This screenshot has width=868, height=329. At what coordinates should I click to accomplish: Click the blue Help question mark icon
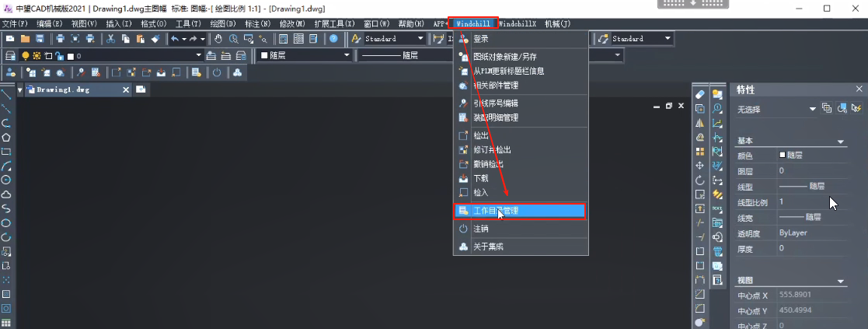coord(333,39)
